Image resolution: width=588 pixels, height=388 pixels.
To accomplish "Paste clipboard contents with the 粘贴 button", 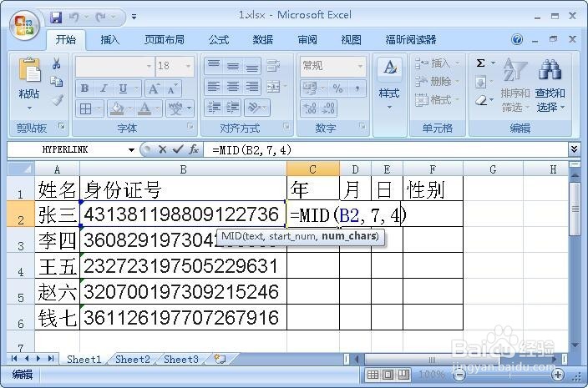I will pos(29,84).
